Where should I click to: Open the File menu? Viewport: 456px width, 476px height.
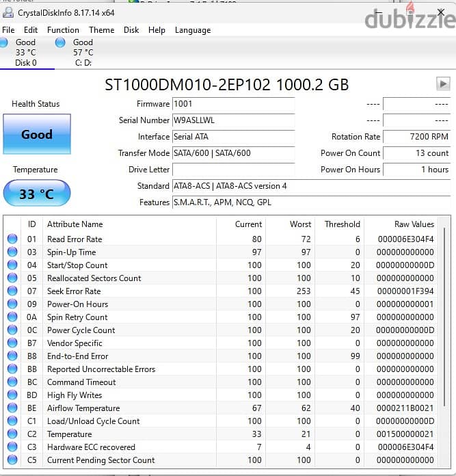point(8,30)
